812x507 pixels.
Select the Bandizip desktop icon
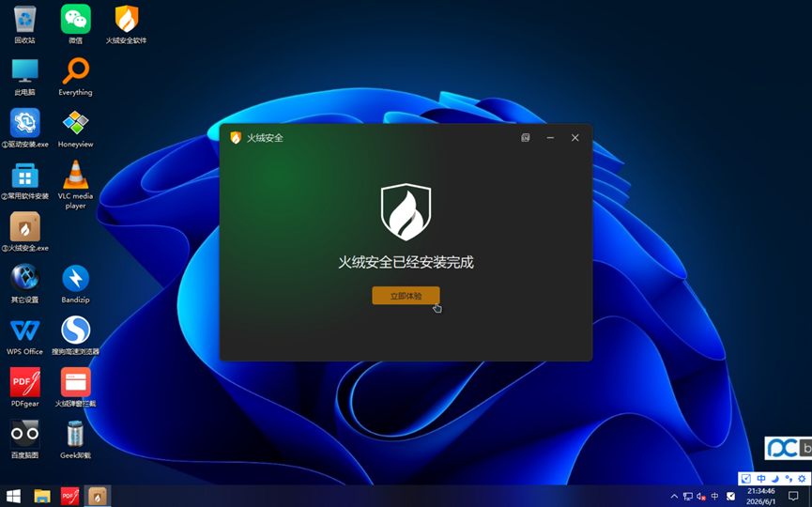pos(76,284)
